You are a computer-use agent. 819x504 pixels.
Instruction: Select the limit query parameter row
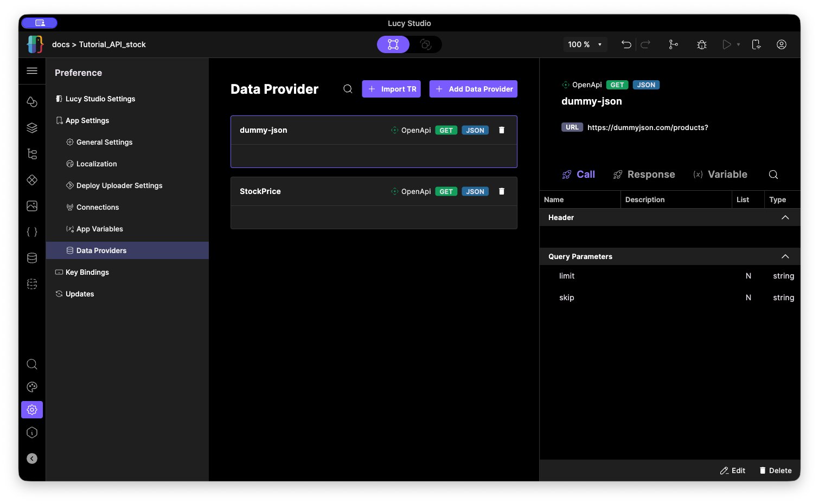(670, 276)
